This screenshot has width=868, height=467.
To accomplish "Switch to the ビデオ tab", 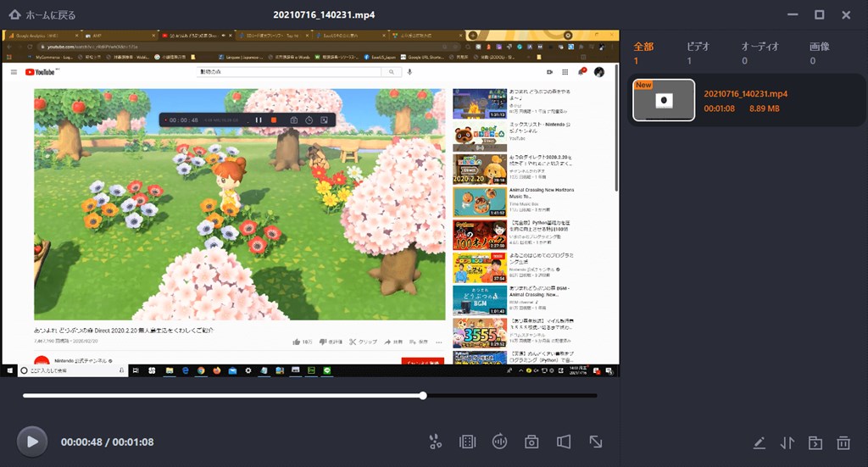I will click(x=698, y=47).
